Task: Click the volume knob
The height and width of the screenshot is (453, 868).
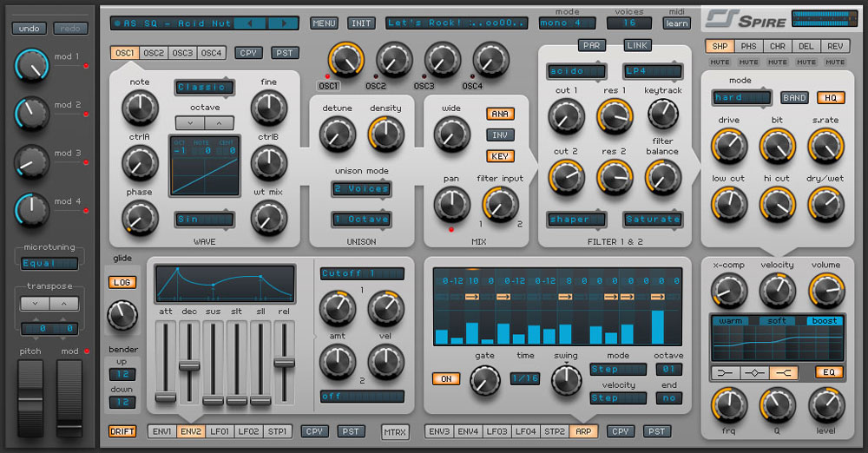Action: click(826, 292)
